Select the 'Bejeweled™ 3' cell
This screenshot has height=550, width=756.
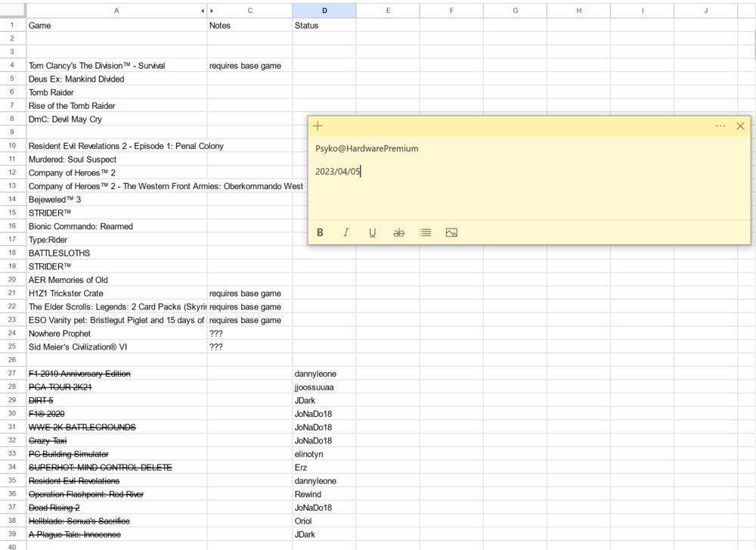tap(116, 199)
